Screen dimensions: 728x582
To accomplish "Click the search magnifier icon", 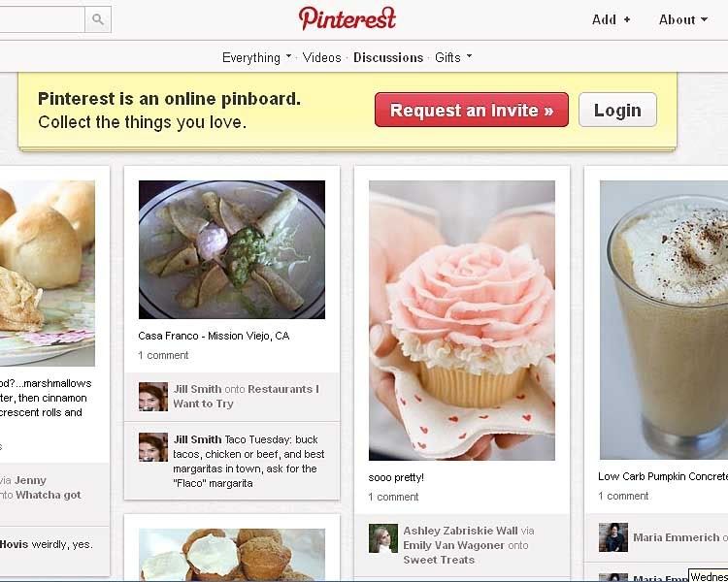I will pos(98,19).
